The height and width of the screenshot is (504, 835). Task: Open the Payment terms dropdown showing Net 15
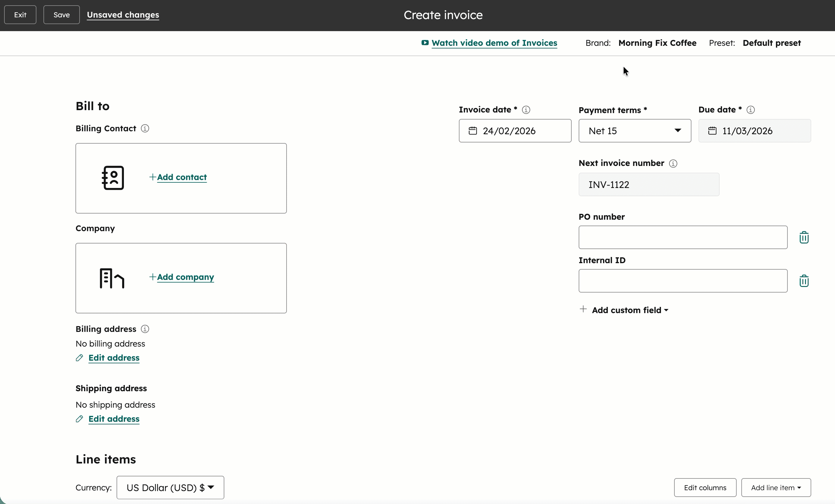(x=634, y=131)
